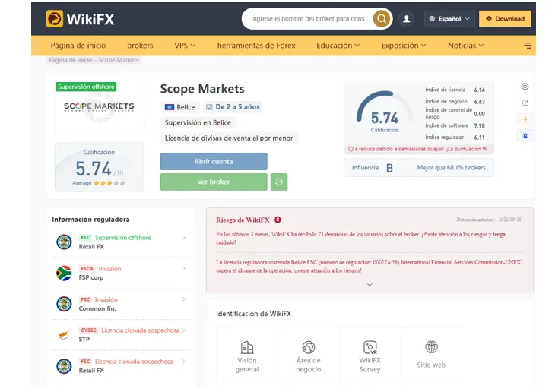The image size is (552, 392).
Task: Click the Visión general icon
Action: coord(247,347)
